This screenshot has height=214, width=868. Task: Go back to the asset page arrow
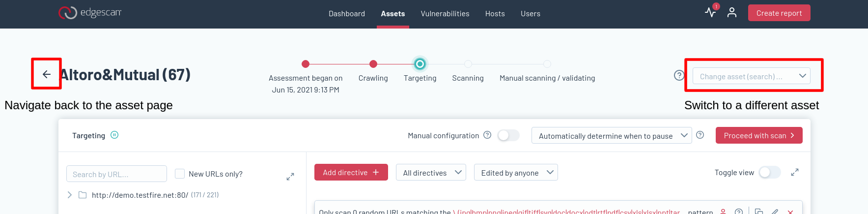[47, 74]
